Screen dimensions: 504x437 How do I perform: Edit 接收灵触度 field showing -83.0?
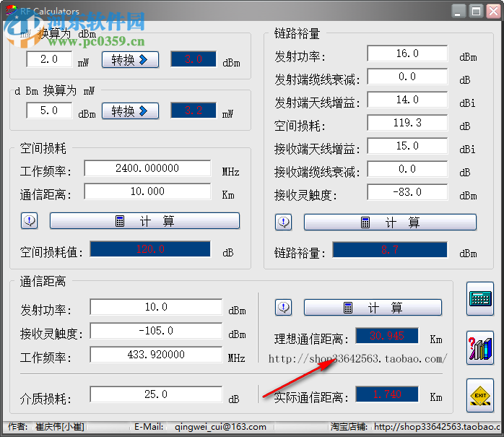(x=407, y=192)
